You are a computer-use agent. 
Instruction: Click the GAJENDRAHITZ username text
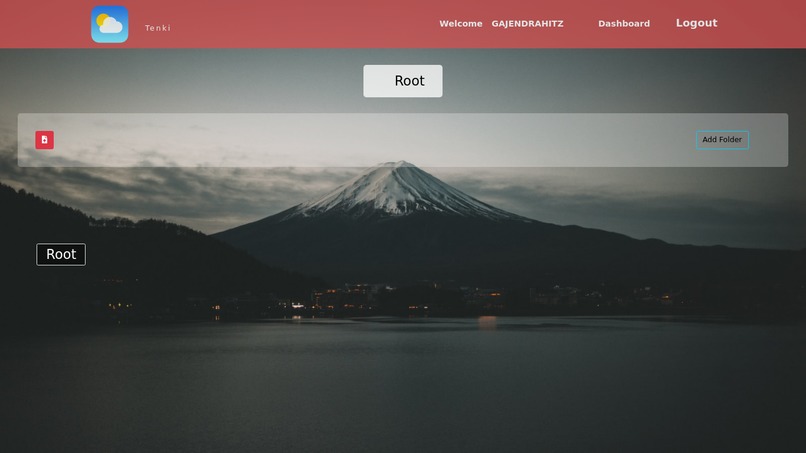[x=527, y=24]
